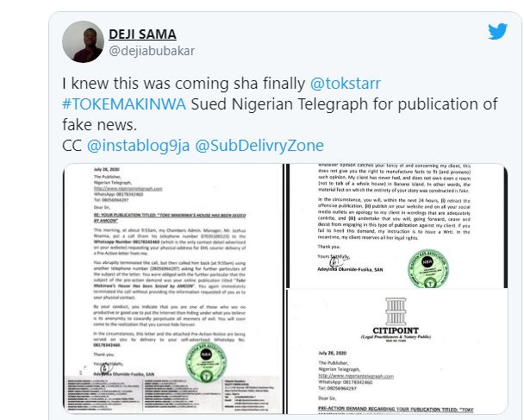The width and height of the screenshot is (524, 420).
Task: Open the @instablog9ja mention
Action: point(139,146)
